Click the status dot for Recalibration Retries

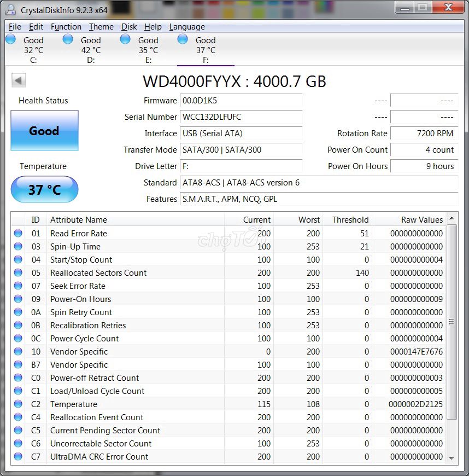click(18, 325)
